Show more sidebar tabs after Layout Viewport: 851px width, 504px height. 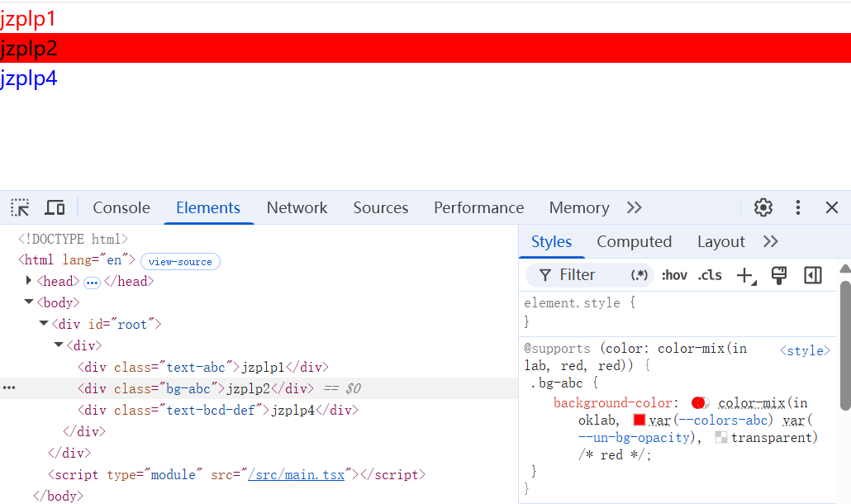pos(771,241)
